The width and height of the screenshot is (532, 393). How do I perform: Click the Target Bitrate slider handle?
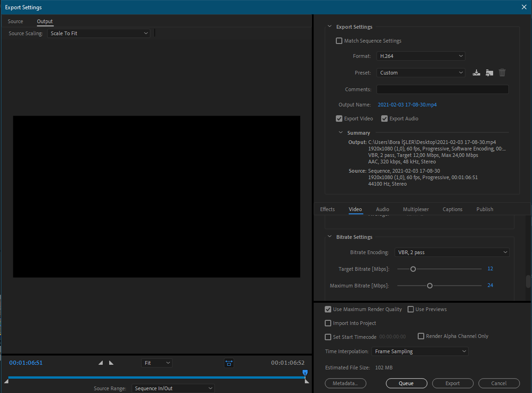coord(413,269)
